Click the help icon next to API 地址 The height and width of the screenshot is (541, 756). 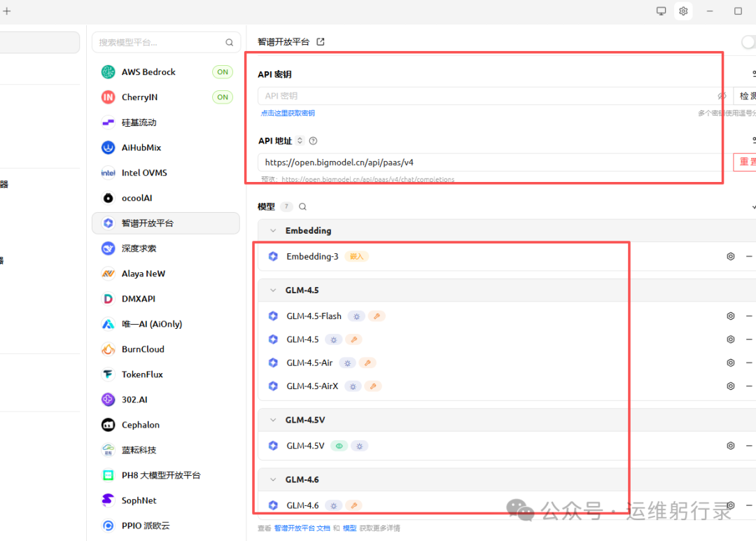point(313,141)
